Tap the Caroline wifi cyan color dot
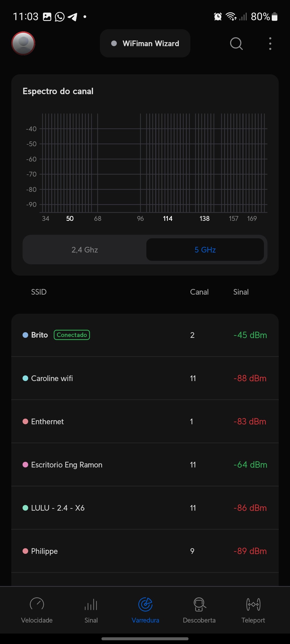The image size is (290, 644). pyautogui.click(x=26, y=378)
